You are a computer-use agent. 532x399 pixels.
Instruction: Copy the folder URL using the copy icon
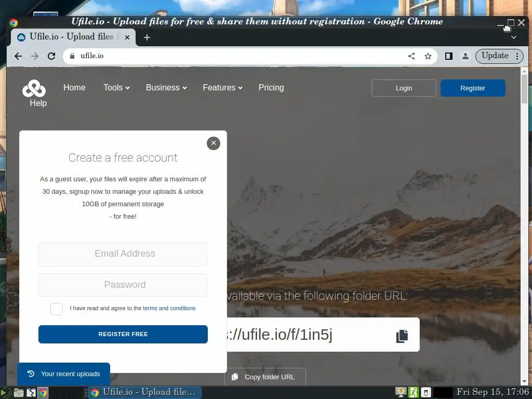tap(402, 336)
